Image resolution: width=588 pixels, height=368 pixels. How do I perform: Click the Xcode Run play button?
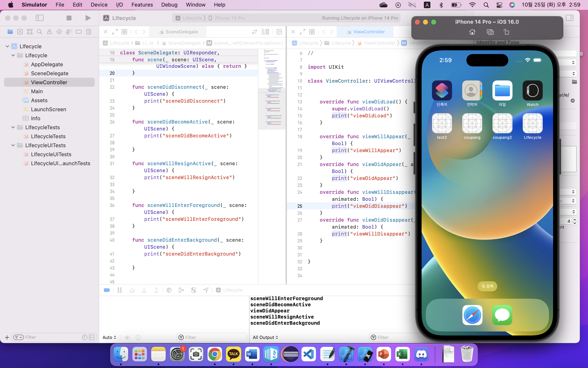tap(88, 18)
